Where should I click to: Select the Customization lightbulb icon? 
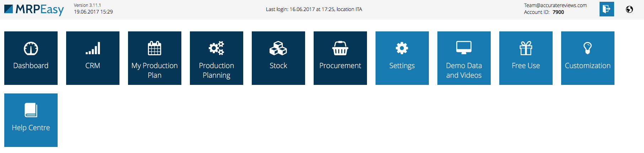click(x=587, y=48)
